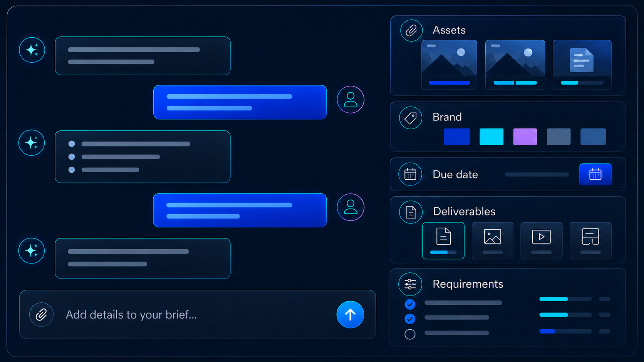Adjust the second requirement progress slider
Viewport: 644px width, 362px height.
point(565,315)
